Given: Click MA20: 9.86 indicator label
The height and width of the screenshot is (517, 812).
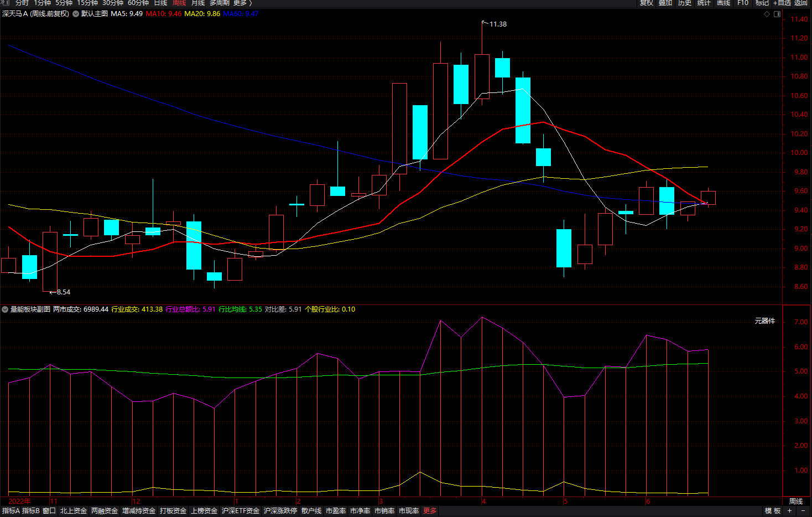Looking at the screenshot, I should tap(202, 14).
